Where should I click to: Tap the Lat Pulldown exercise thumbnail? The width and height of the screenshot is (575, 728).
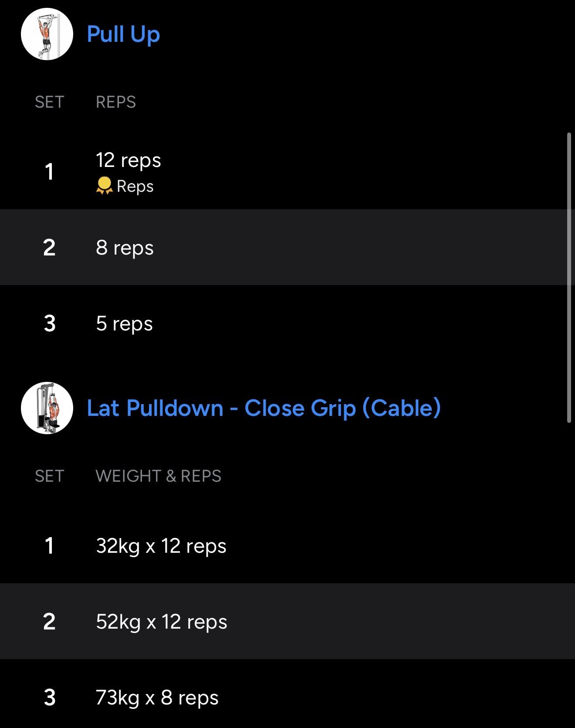(47, 408)
